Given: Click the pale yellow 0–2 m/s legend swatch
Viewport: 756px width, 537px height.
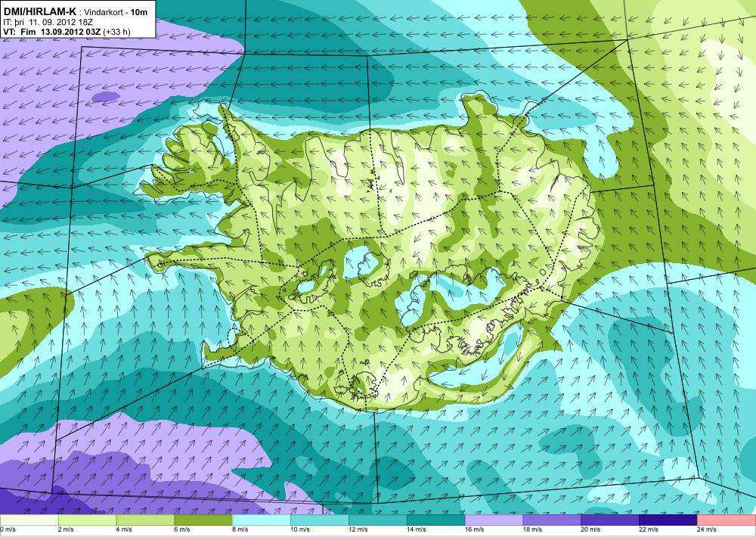Looking at the screenshot, I should point(29,520).
